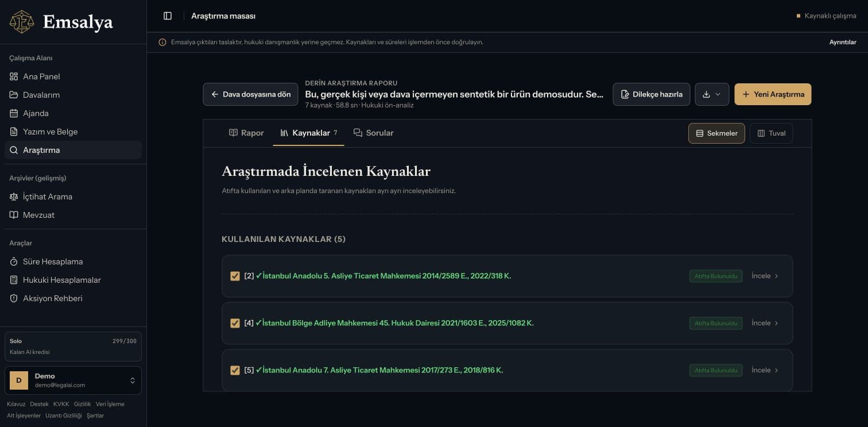
Task: Open source title 2017/273 E., 2018/816 K.
Action: [x=379, y=370]
